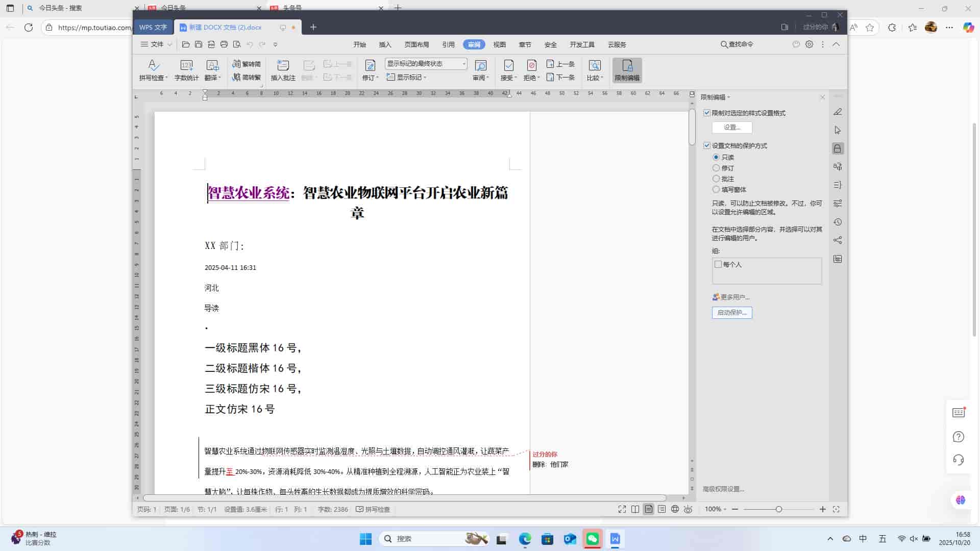Select the 只读 radio option

716,157
